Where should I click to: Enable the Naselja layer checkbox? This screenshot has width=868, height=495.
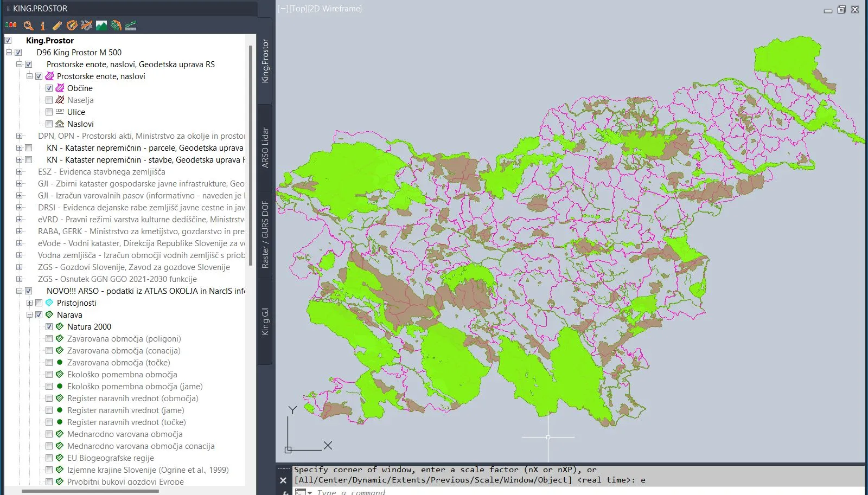click(49, 100)
